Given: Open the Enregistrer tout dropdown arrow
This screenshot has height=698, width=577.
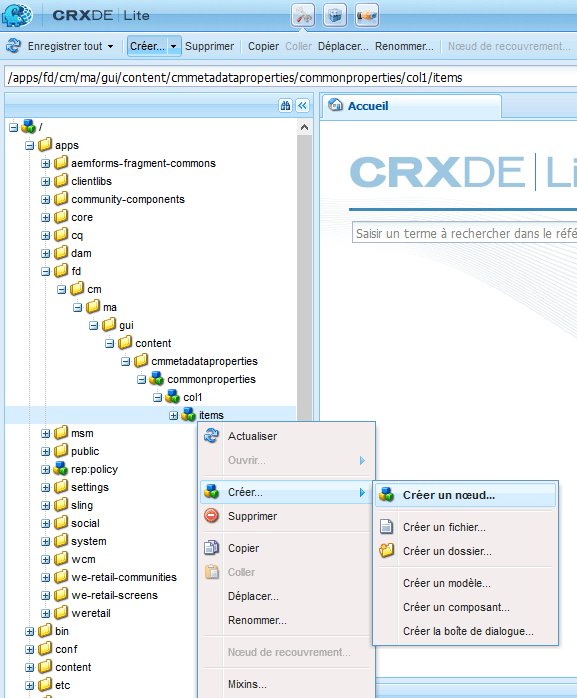Looking at the screenshot, I should tap(110, 46).
